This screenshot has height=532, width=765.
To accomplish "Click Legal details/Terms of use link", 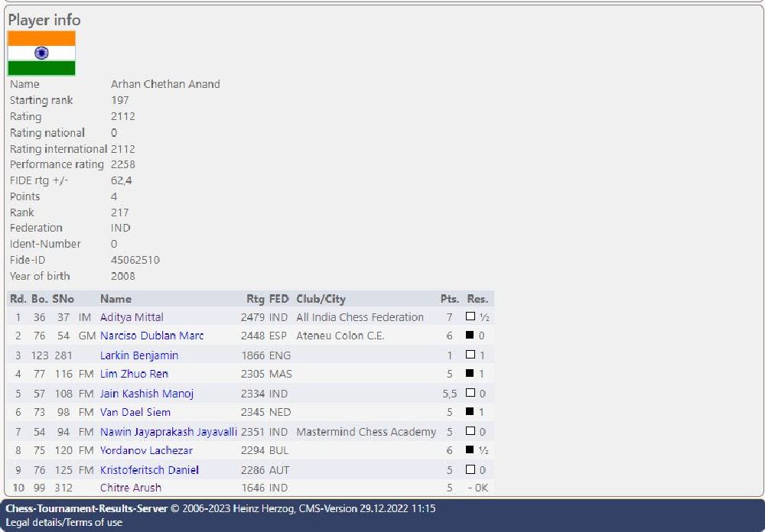I will 63,522.
